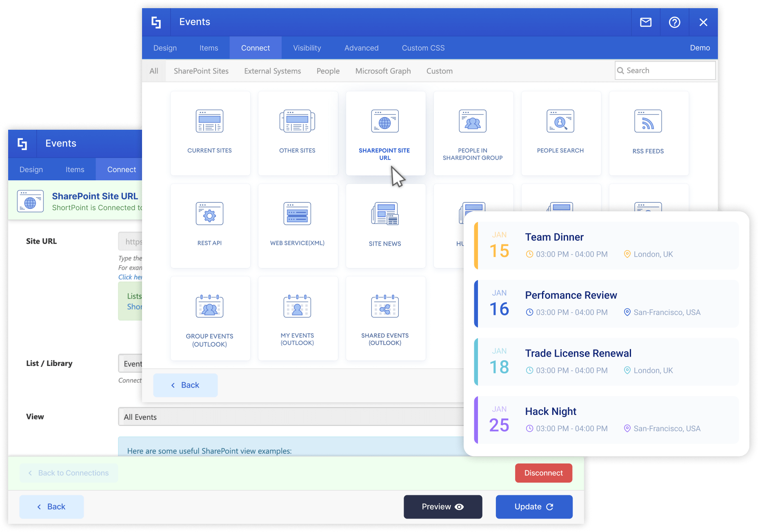Click the View field showing All Events

click(x=291, y=417)
